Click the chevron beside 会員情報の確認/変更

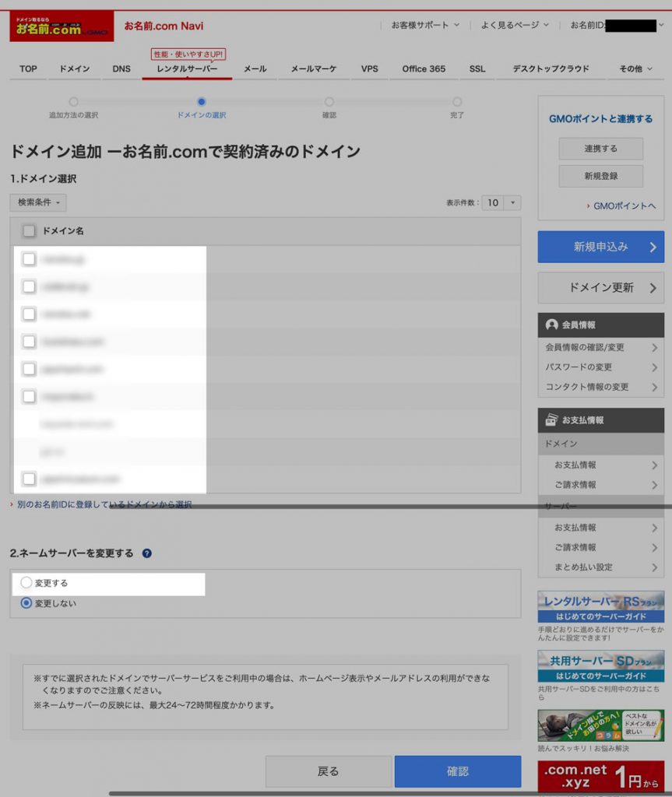point(655,348)
